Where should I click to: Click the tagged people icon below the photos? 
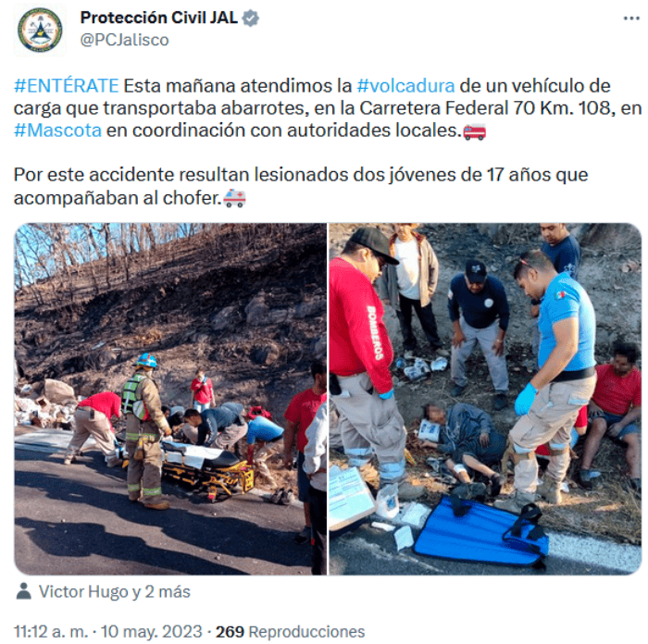click(23, 591)
